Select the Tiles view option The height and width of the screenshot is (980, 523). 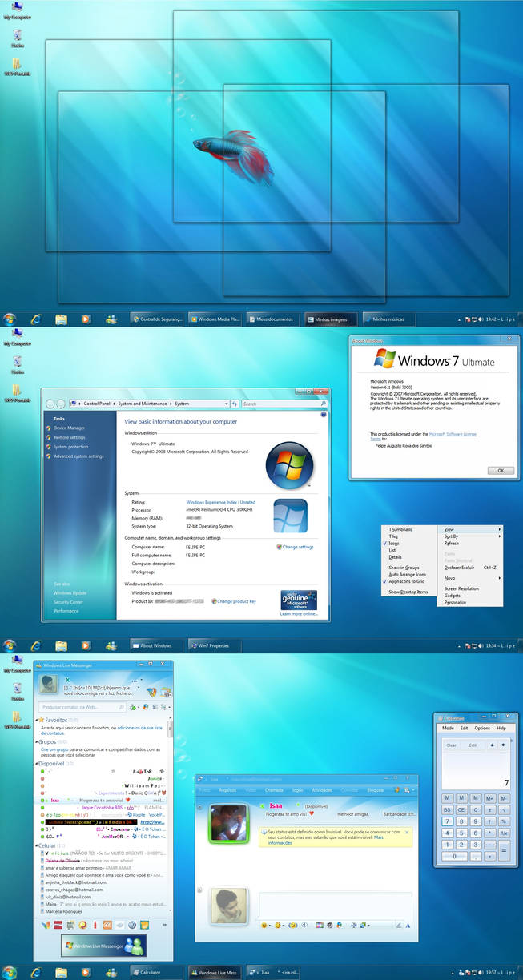[x=393, y=536]
